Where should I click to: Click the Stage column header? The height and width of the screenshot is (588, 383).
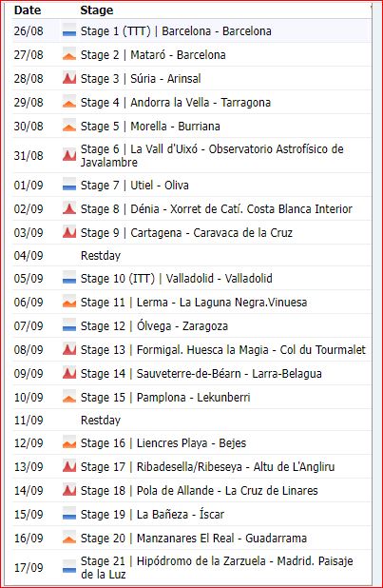point(97,10)
